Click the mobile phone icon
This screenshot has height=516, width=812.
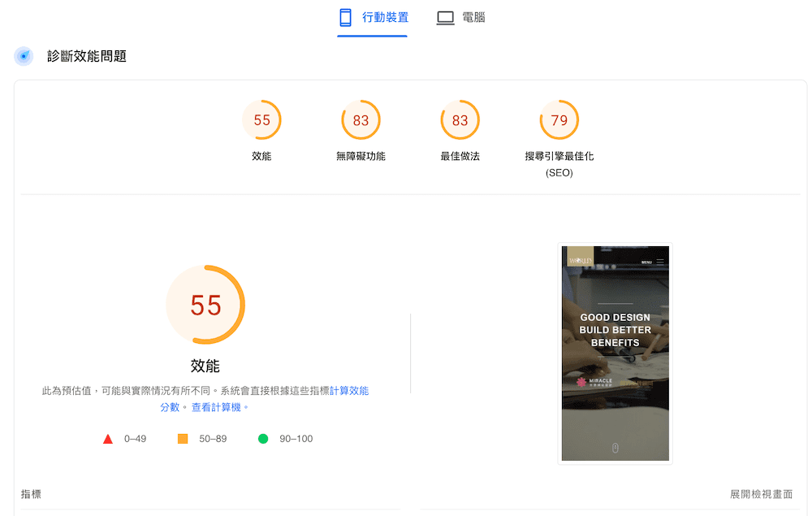pyautogui.click(x=345, y=18)
